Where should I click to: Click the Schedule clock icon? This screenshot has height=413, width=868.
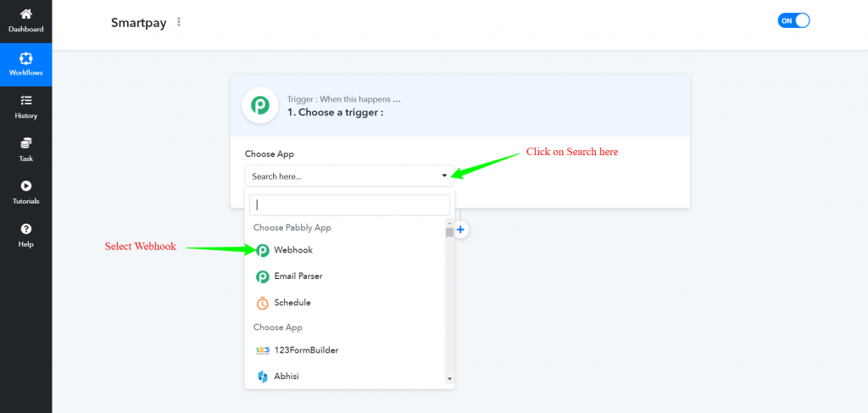(x=263, y=304)
